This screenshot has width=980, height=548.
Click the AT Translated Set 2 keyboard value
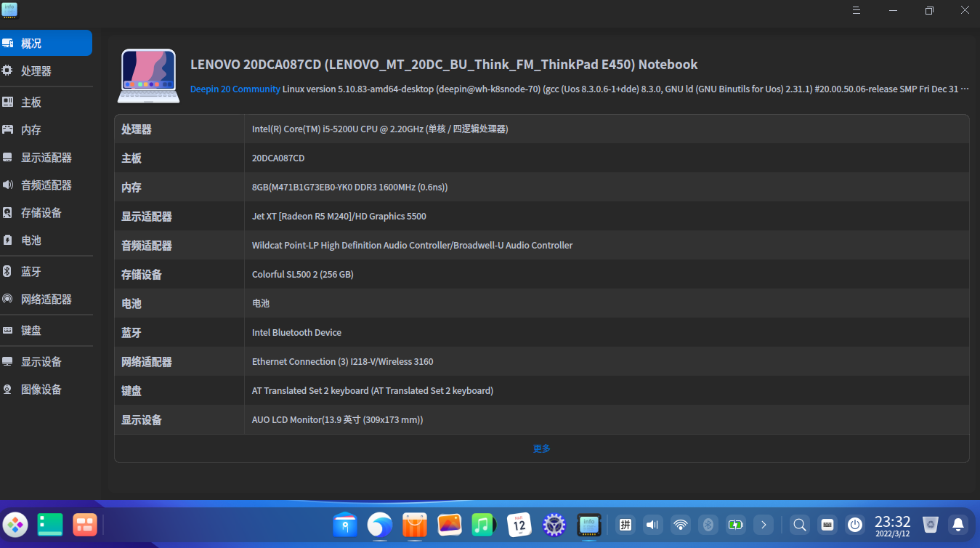pyautogui.click(x=373, y=390)
